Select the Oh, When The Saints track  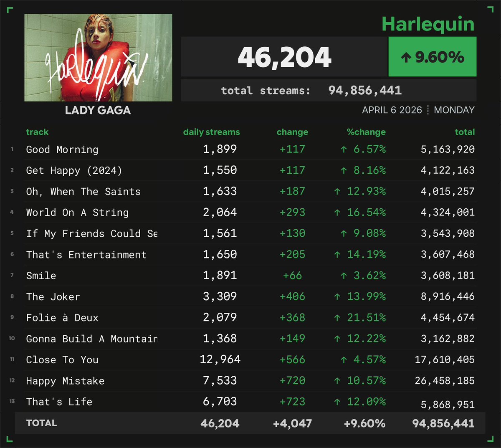coord(83,192)
